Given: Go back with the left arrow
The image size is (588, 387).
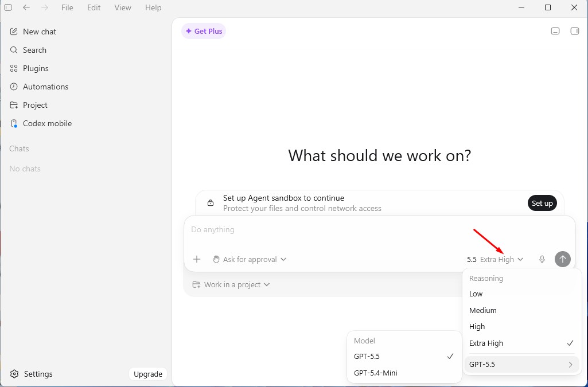Looking at the screenshot, I should click(x=26, y=7).
